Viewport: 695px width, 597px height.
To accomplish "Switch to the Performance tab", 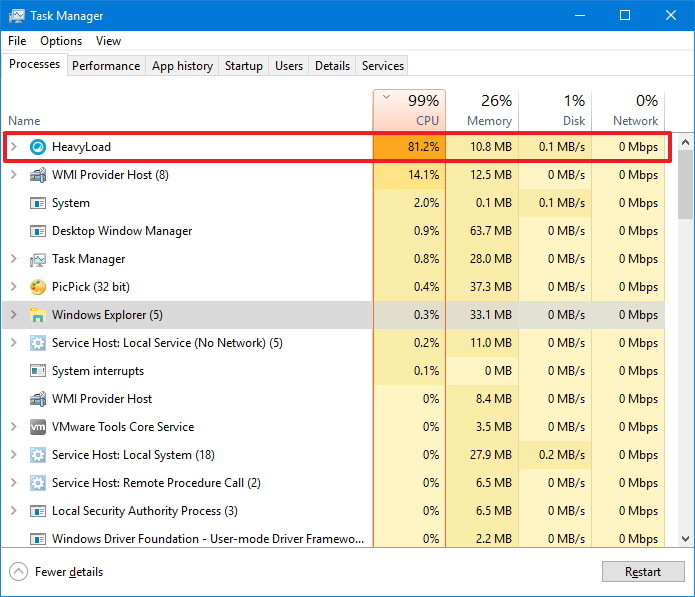I will [106, 66].
